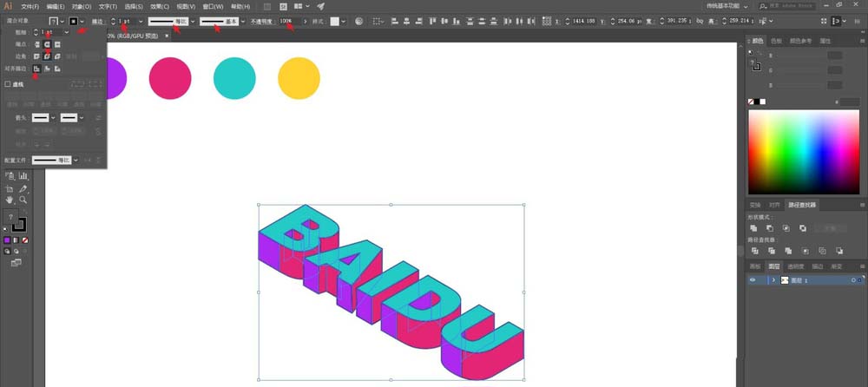
Task: Open the stroke color dropdown arrow
Action: [x=82, y=21]
